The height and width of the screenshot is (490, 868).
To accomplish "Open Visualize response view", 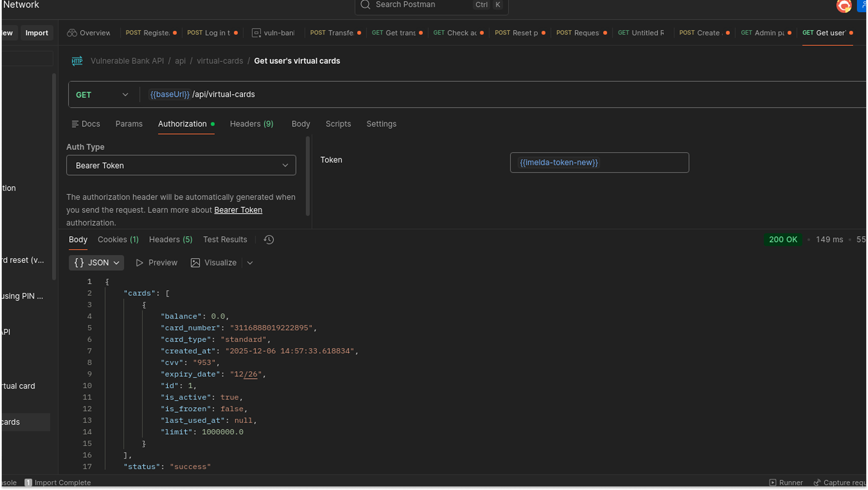I will click(x=214, y=263).
